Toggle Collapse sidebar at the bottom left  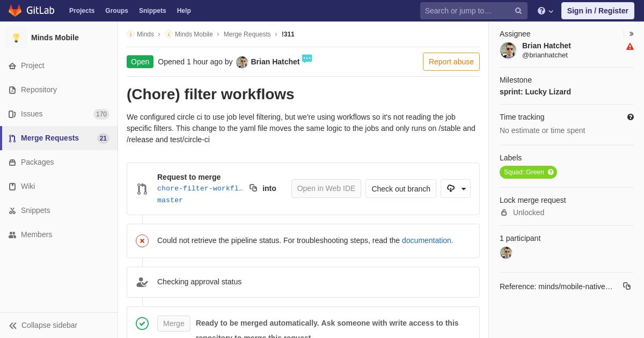[43, 325]
